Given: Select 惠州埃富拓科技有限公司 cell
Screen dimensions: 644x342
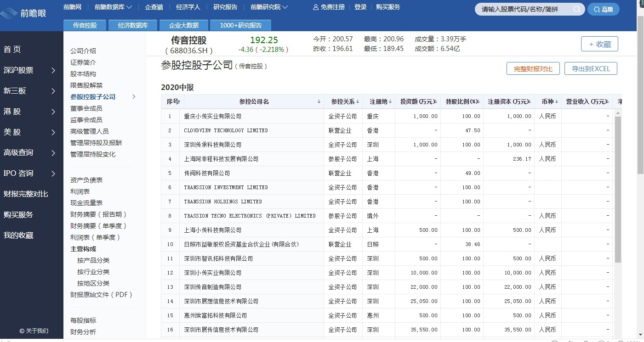Looking at the screenshot, I should click(x=216, y=315).
